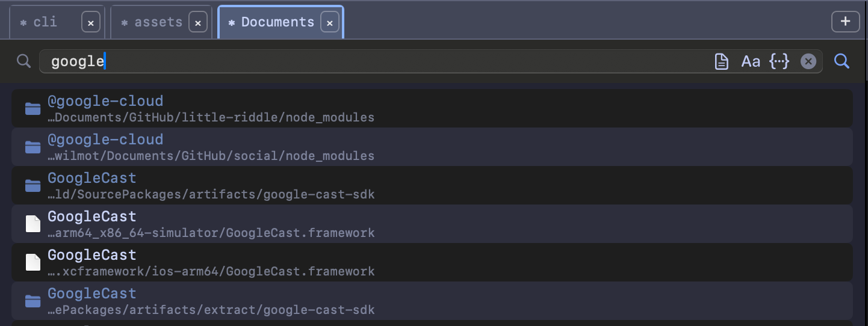Click folder icon of extract/google-cast-sdk result

33,301
